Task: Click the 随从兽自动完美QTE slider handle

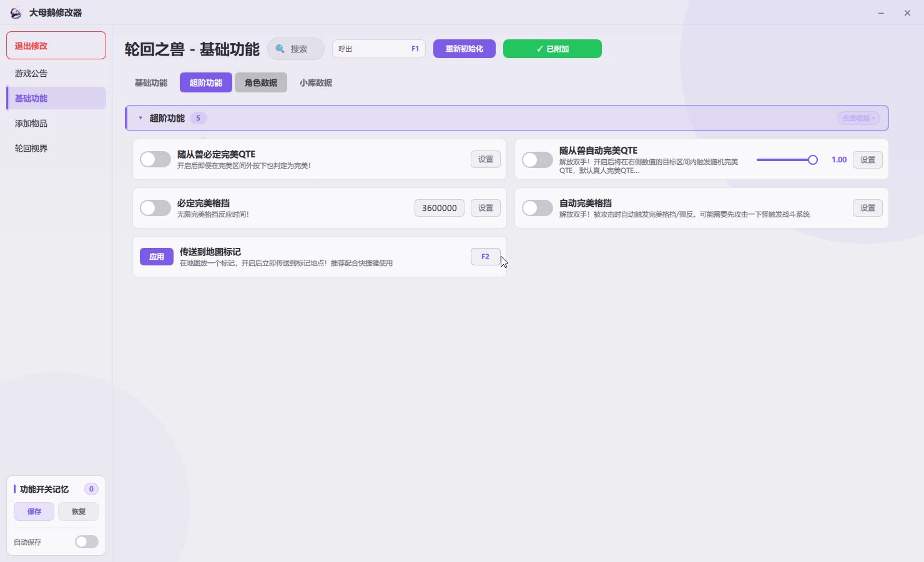Action: 813,160
